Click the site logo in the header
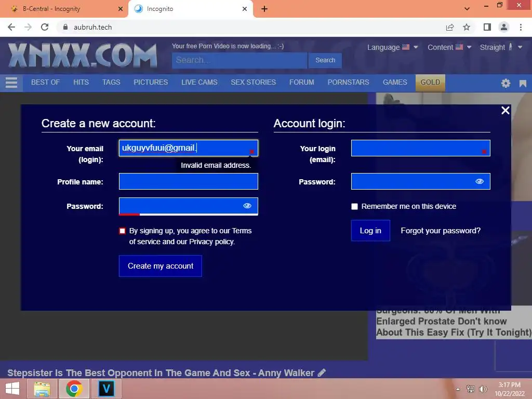This screenshot has width=532, height=399. pos(83,55)
